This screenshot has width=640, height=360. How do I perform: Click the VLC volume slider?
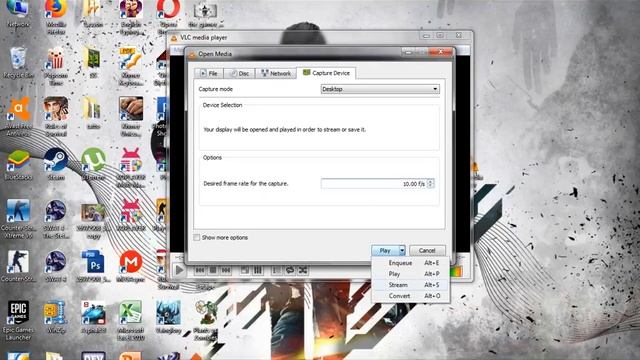tap(456, 271)
